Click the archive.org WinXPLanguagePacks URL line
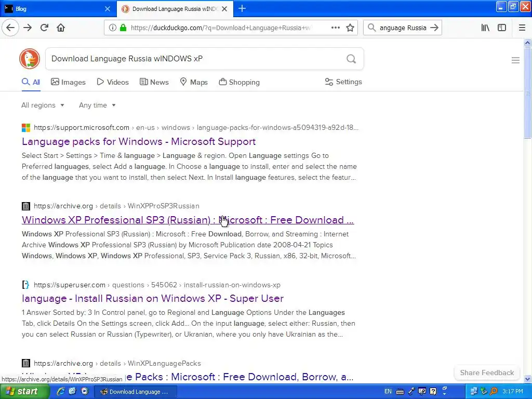532x399 pixels. pyautogui.click(x=117, y=363)
